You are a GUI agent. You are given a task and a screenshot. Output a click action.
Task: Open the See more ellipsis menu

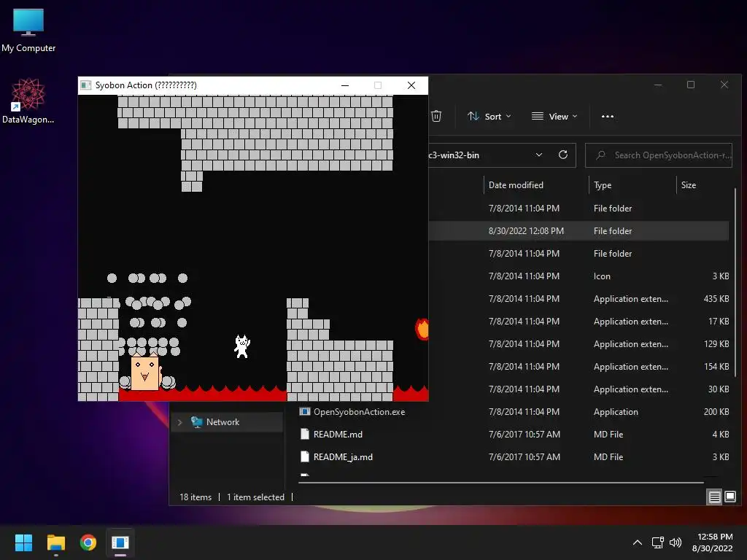[x=608, y=116]
